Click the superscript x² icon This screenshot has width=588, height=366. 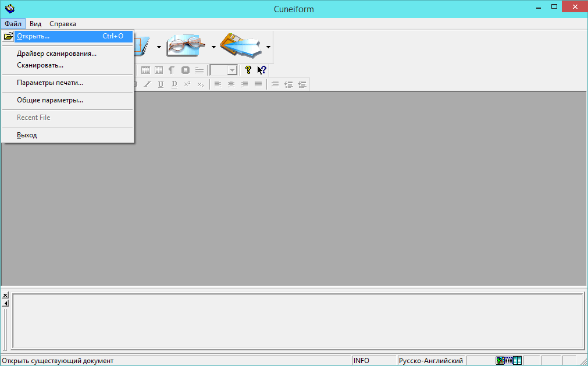187,84
